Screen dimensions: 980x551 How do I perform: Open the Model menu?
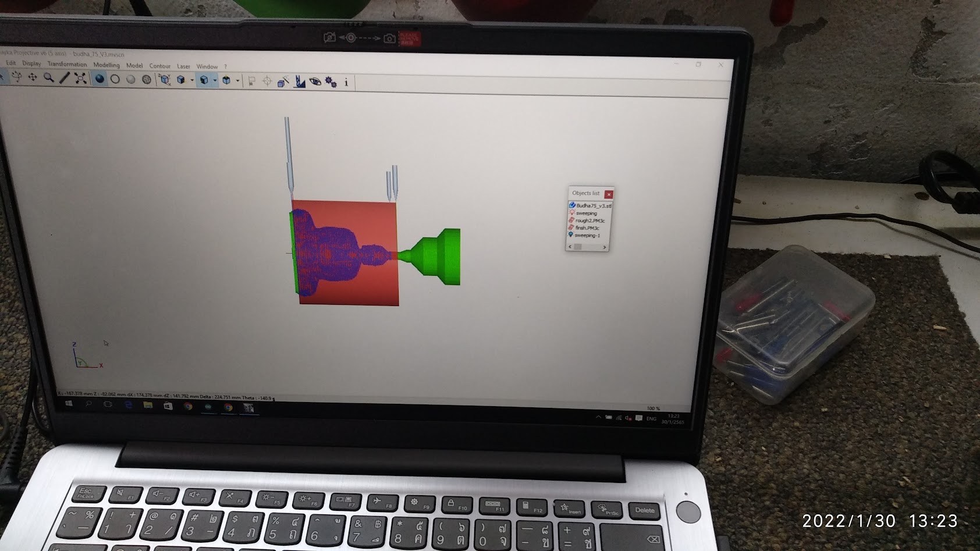tap(134, 66)
